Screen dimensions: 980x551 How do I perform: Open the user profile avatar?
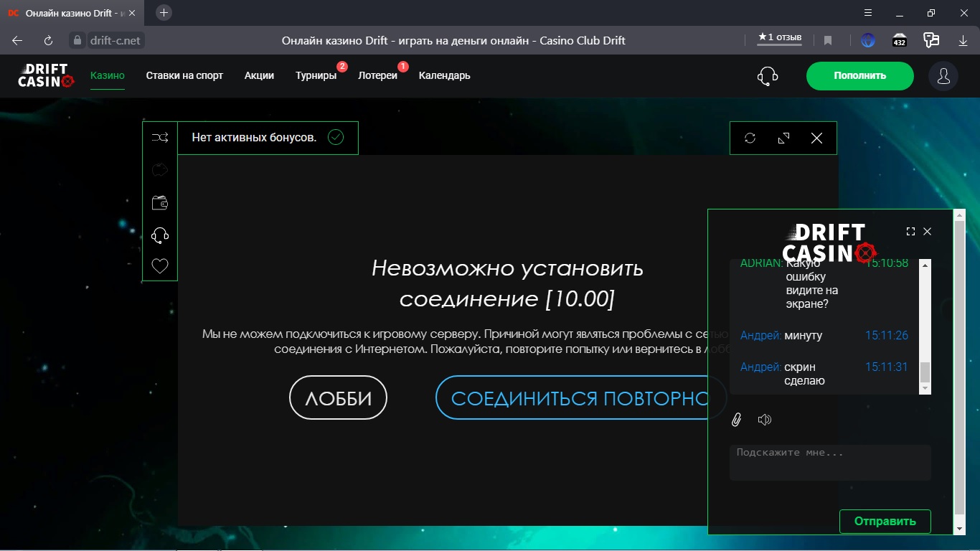(x=943, y=75)
